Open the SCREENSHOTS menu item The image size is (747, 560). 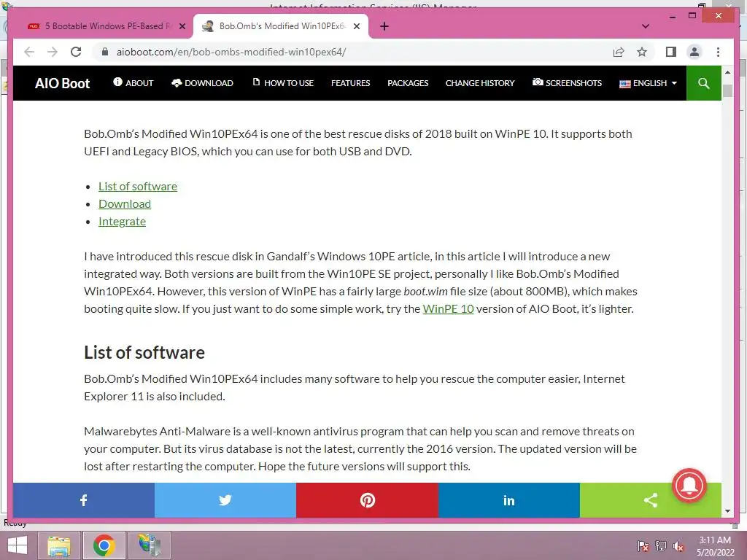(x=568, y=83)
